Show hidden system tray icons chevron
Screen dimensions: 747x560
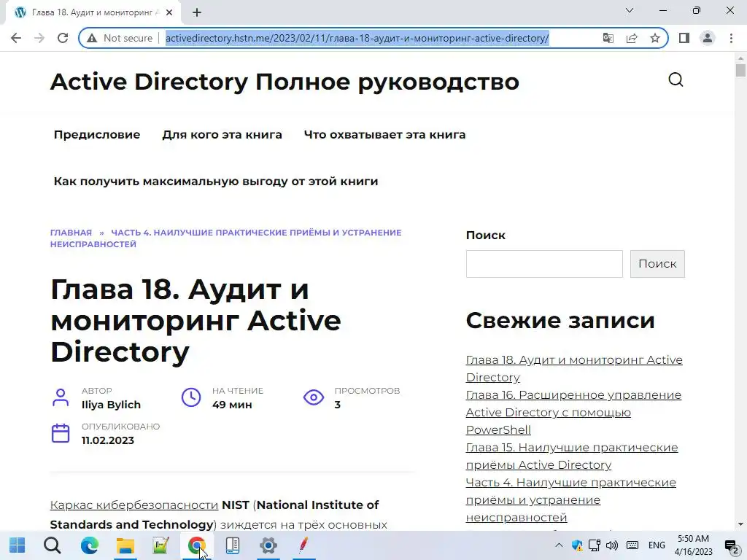(559, 545)
